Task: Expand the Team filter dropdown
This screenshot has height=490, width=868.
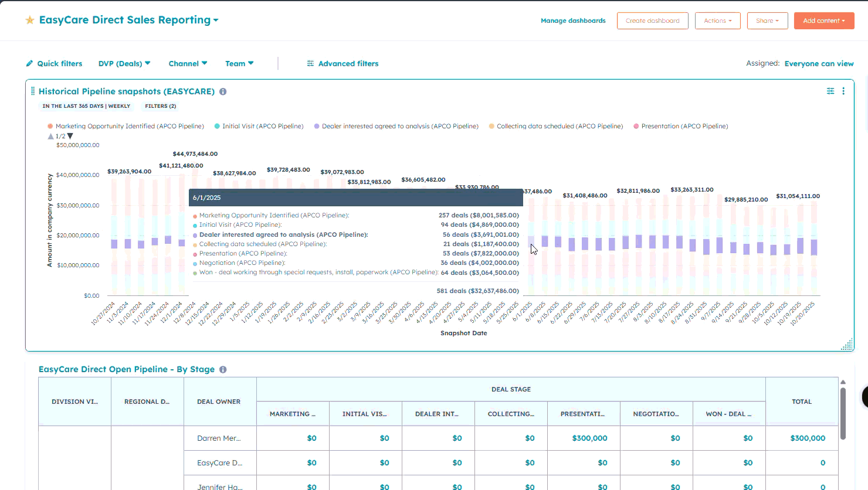Action: tap(239, 63)
